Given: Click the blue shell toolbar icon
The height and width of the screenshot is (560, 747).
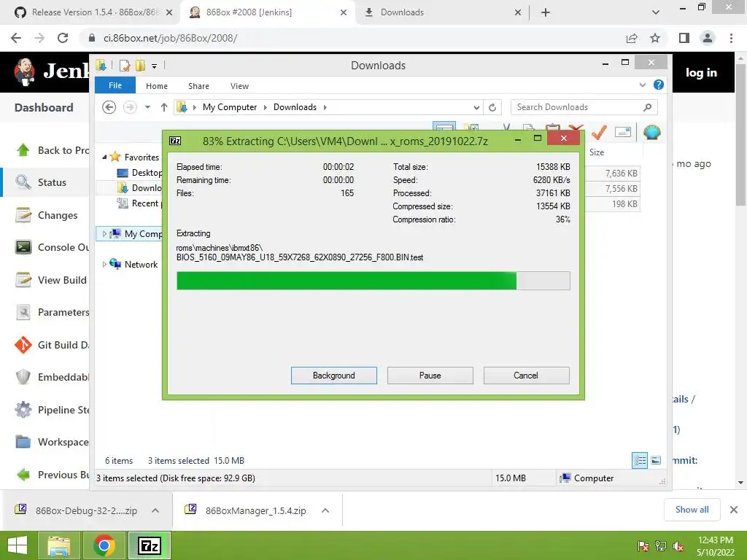Looking at the screenshot, I should pyautogui.click(x=651, y=132).
